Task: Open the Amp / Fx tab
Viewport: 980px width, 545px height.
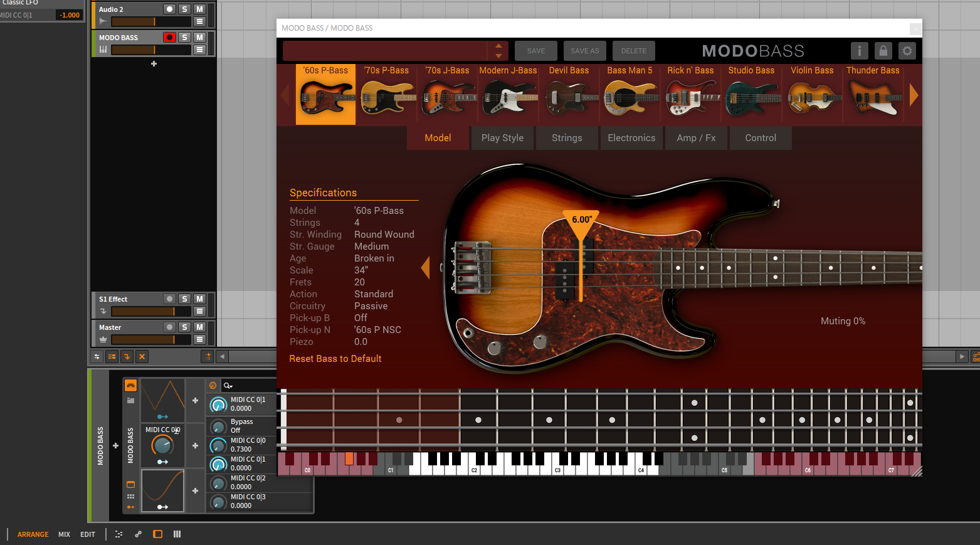Action: (696, 138)
